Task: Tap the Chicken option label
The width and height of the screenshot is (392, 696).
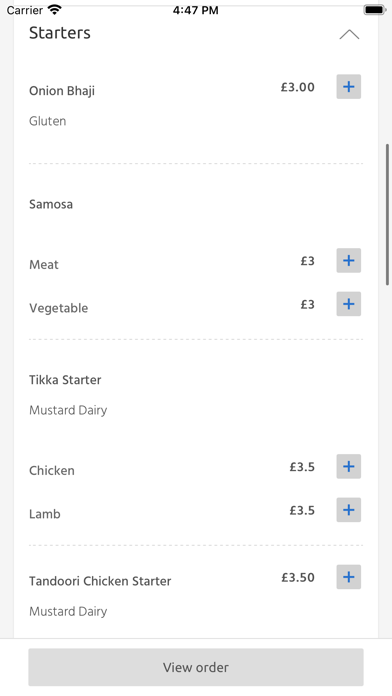Action: (x=51, y=471)
